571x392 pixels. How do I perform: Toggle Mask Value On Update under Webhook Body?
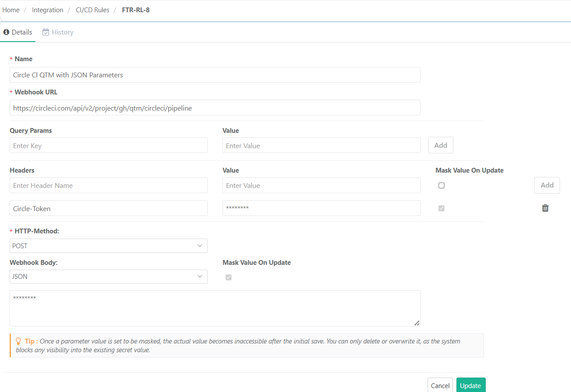pyautogui.click(x=228, y=277)
